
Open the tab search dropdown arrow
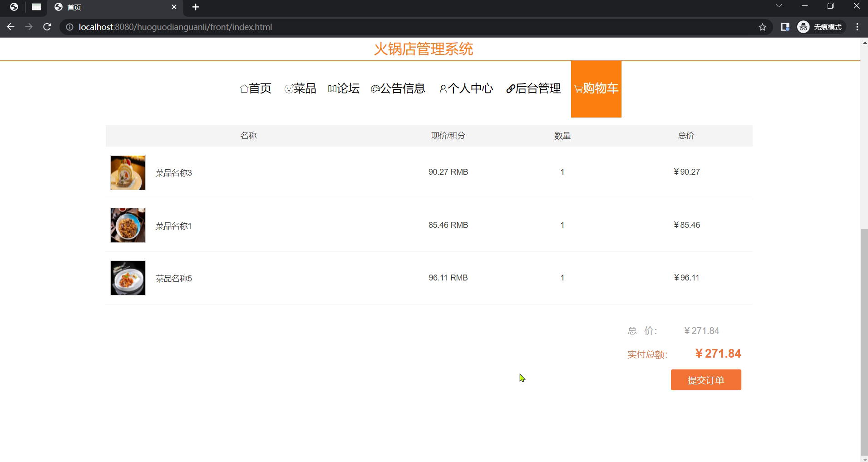(x=779, y=6)
